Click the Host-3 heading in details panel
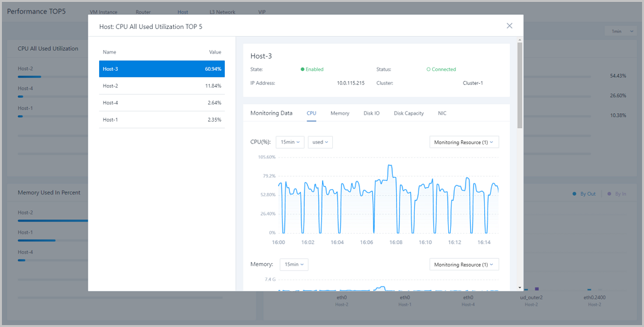 [x=261, y=56]
